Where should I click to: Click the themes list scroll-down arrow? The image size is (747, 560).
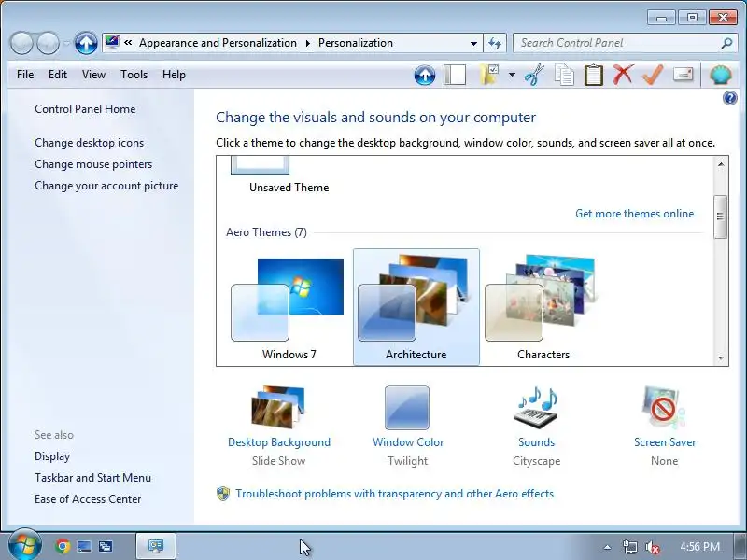pos(721,357)
